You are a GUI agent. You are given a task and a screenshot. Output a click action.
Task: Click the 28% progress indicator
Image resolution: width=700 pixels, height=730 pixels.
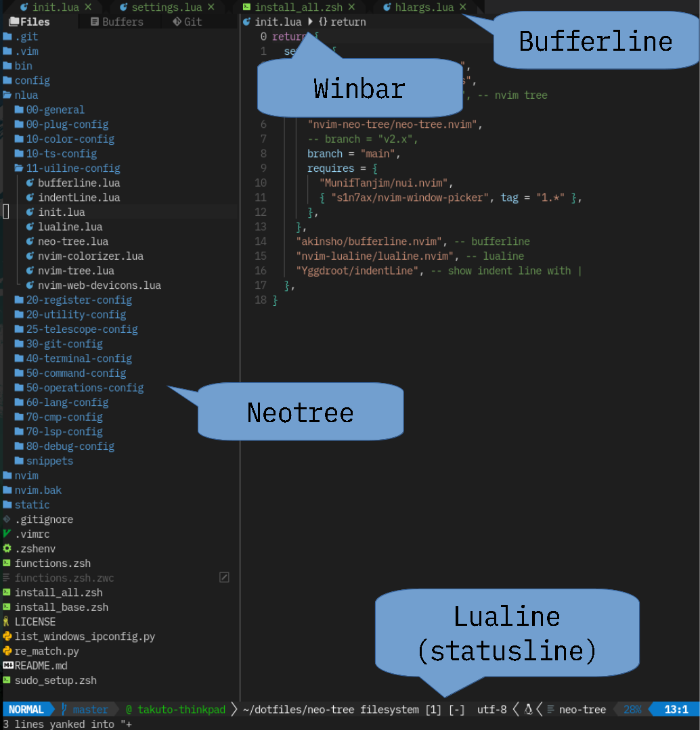pyautogui.click(x=632, y=709)
